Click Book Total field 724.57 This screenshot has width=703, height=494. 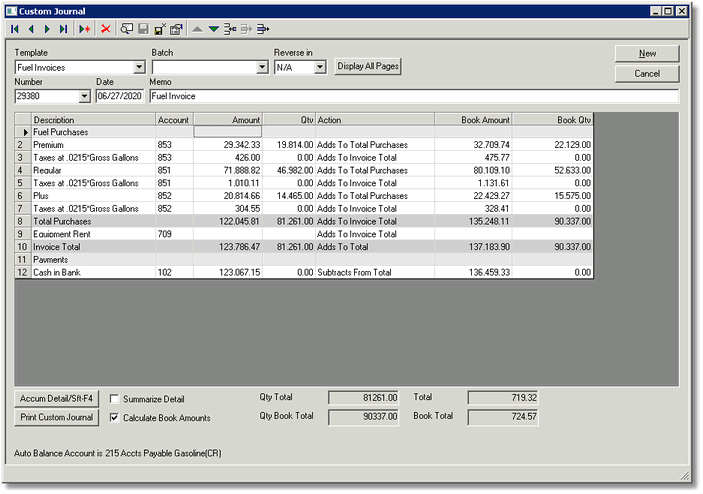[x=503, y=417]
